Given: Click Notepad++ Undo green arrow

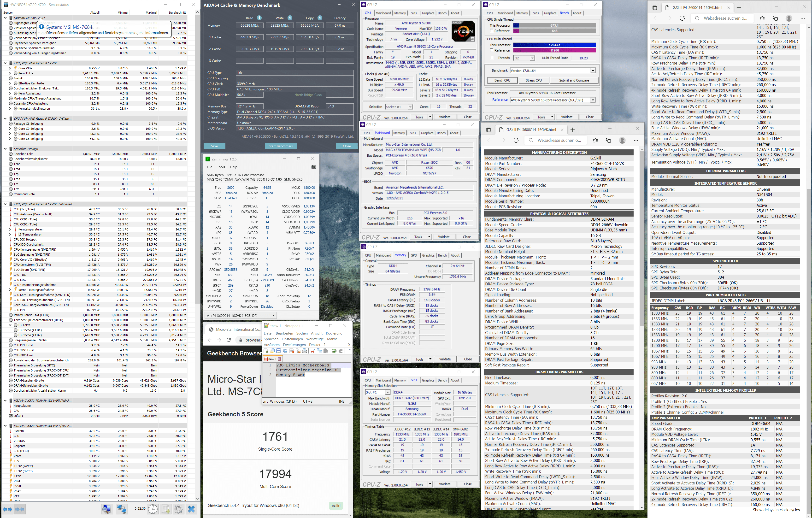Looking at the screenshot, I should point(334,351).
